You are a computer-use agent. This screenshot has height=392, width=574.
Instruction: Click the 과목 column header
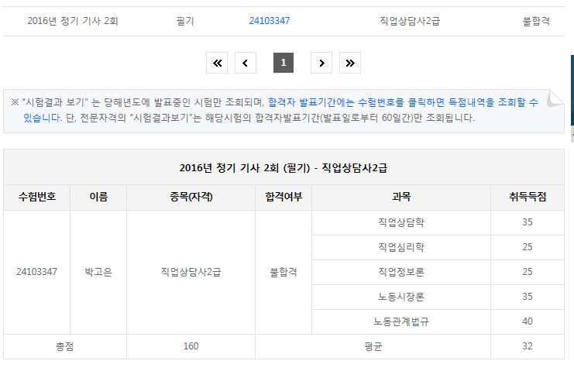tap(401, 197)
